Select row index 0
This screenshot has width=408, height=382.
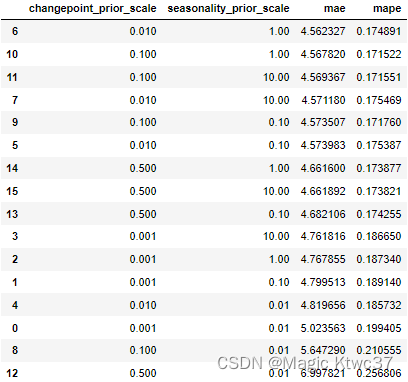[x=15, y=328]
